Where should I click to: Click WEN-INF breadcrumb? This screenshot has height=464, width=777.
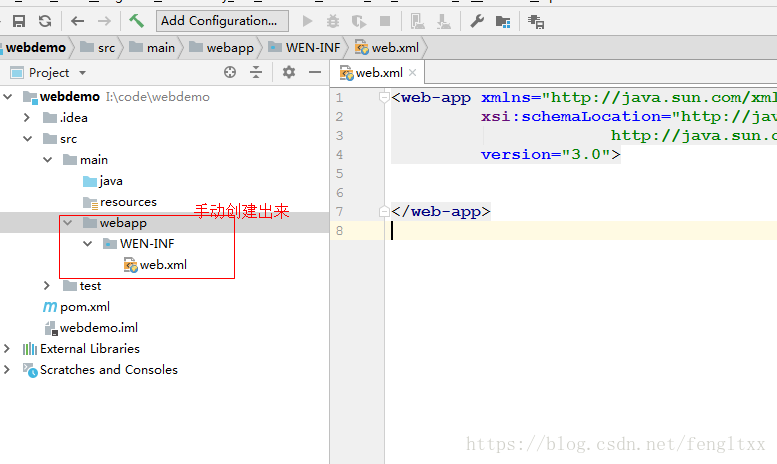[304, 48]
